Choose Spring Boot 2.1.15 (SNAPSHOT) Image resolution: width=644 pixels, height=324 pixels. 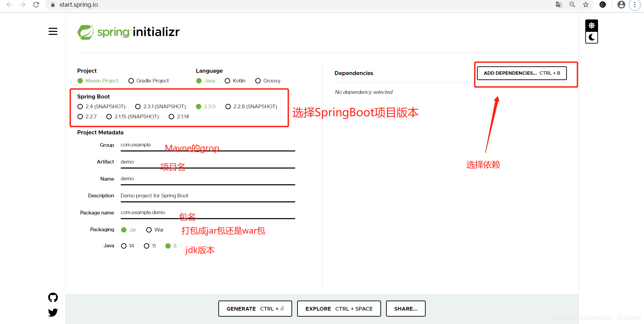pos(132,117)
